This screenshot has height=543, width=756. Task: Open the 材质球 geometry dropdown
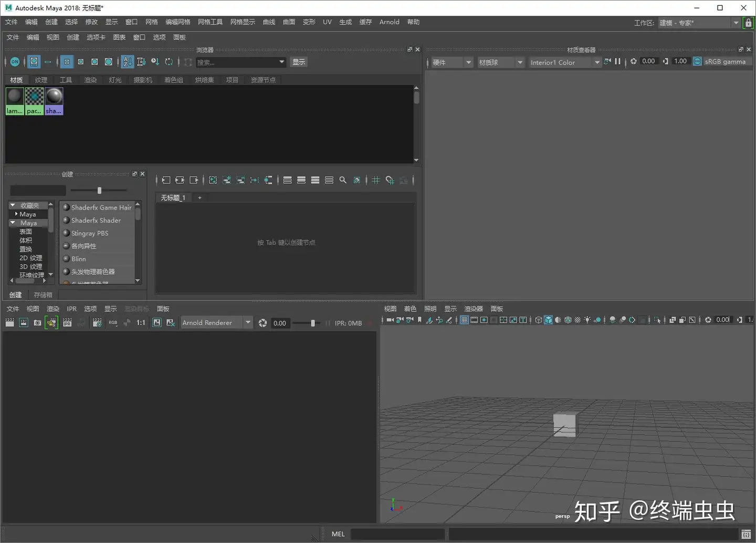tap(501, 62)
